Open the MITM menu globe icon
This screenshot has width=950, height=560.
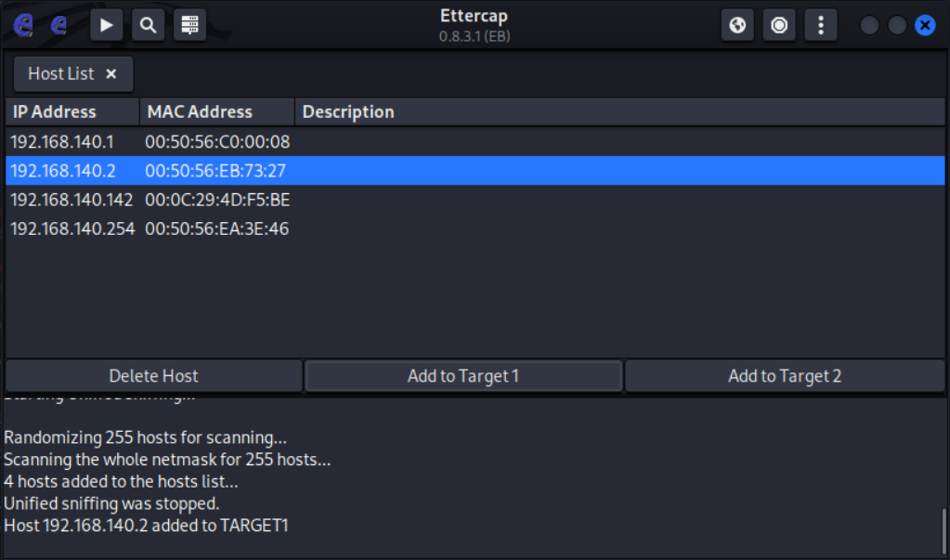737,25
